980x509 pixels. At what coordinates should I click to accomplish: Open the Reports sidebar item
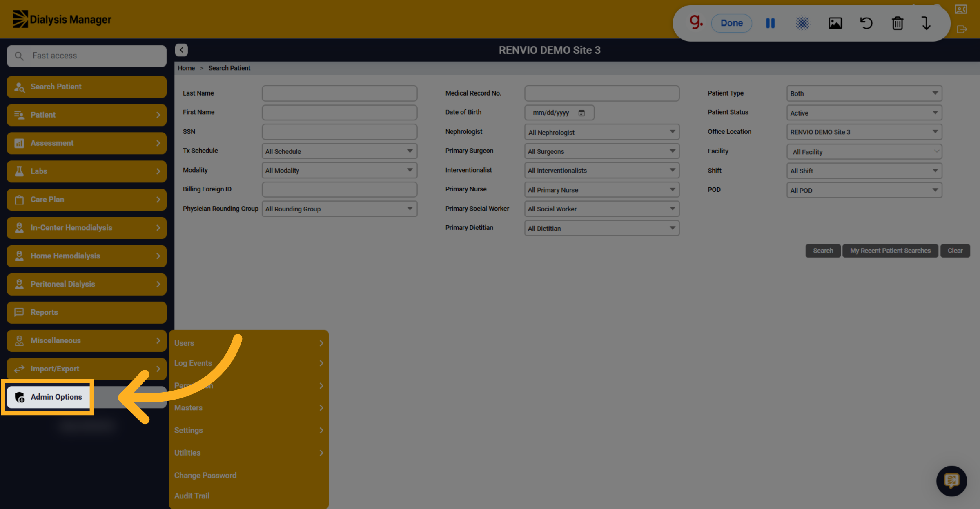click(x=87, y=312)
